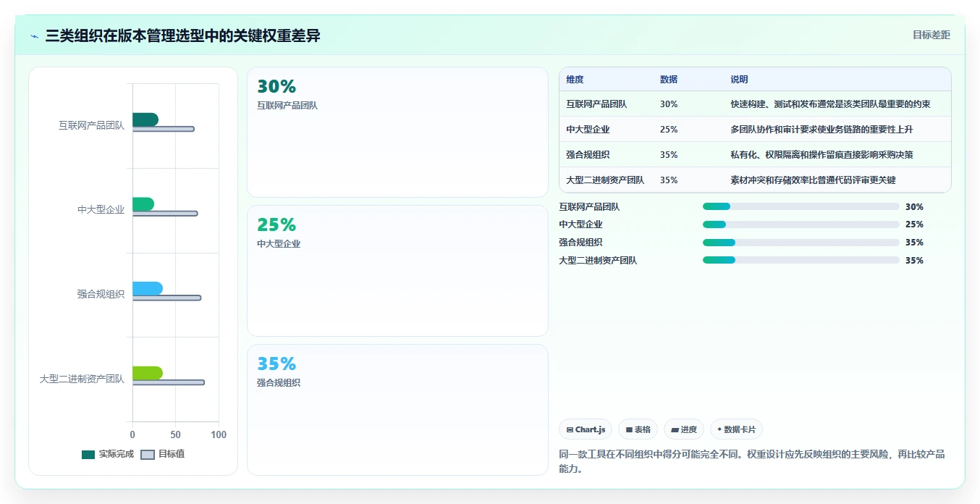Click the title 三类组织在版本管理选型中的关键权重差异
Image resolution: width=980 pixels, height=504 pixels.
[x=182, y=35]
